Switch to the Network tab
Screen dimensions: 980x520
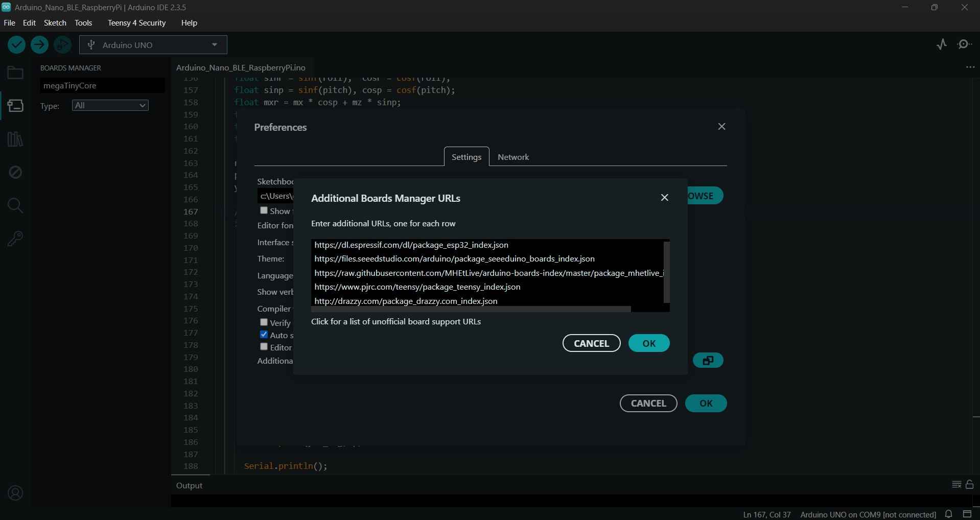(514, 157)
